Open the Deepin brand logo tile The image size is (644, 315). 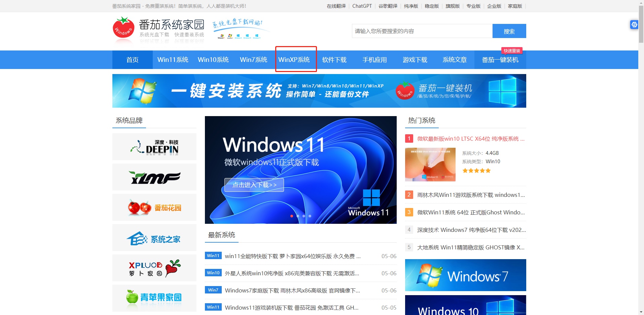click(154, 147)
